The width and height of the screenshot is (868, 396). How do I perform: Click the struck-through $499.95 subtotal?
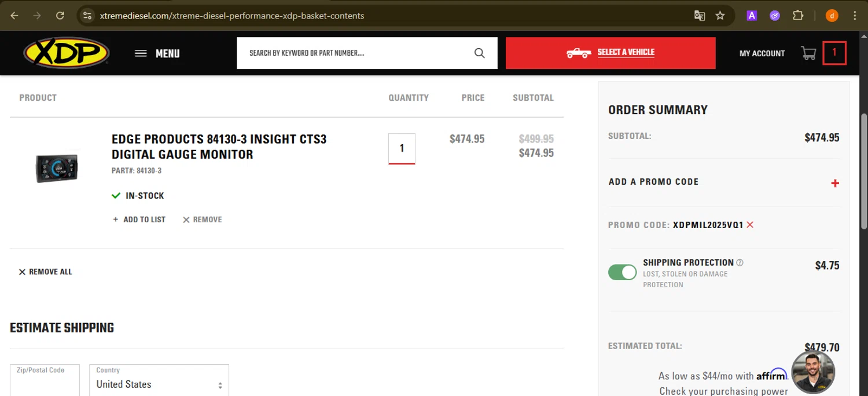coord(536,139)
